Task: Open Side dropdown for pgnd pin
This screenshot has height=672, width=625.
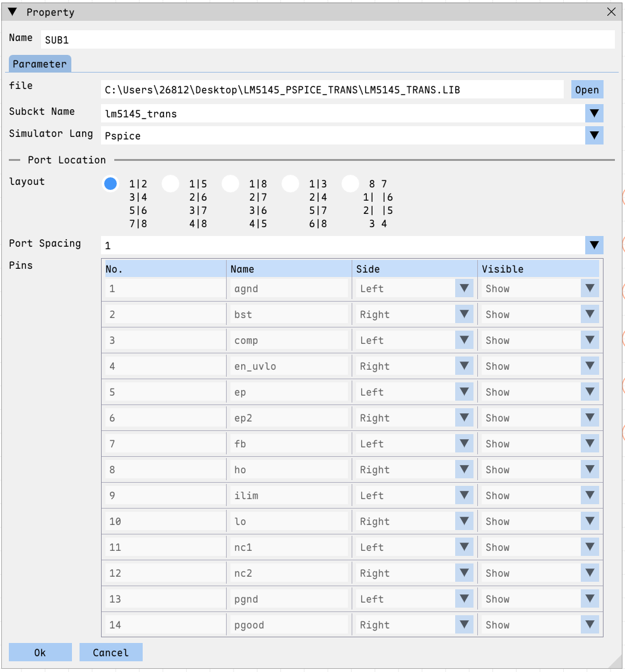Action: [x=464, y=599]
